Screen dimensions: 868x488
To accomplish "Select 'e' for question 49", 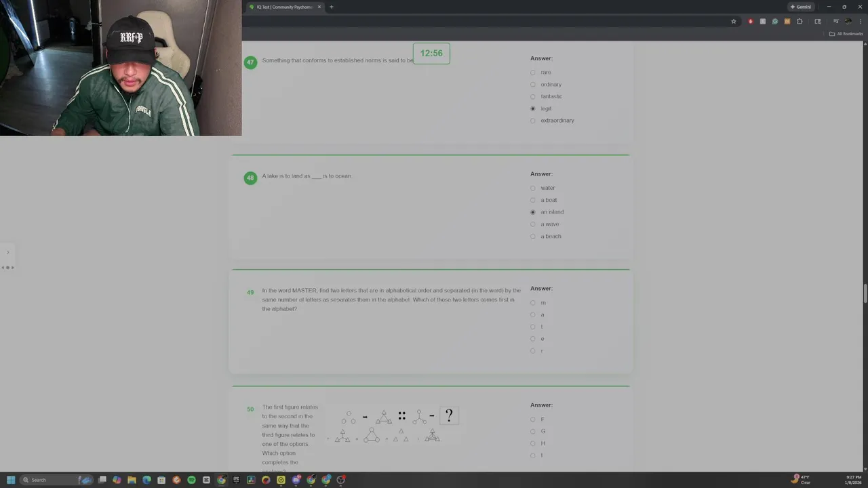I will [532, 339].
